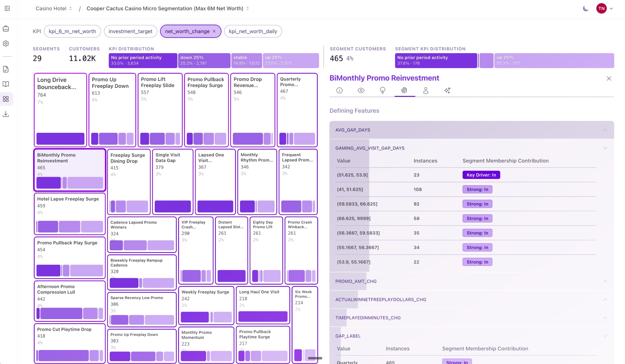The height and width of the screenshot is (364, 625).
Task: Open Settings via the gear icon in sidebar
Action: (x=6, y=43)
